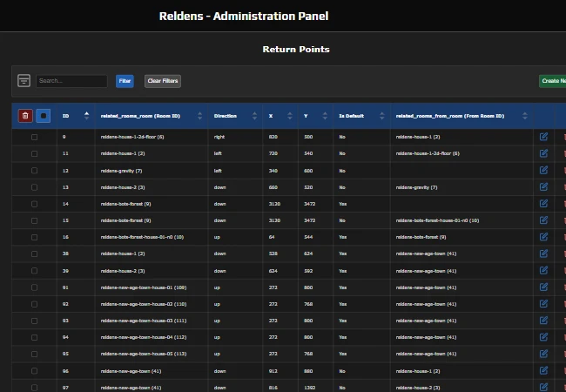Click X value 3120 in row 14
Viewport: 566px width, 392px height.
[x=274, y=204]
